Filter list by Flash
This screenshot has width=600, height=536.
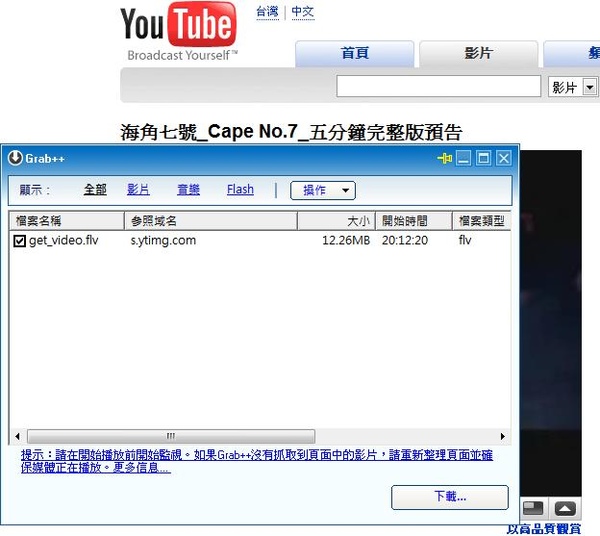[240, 189]
